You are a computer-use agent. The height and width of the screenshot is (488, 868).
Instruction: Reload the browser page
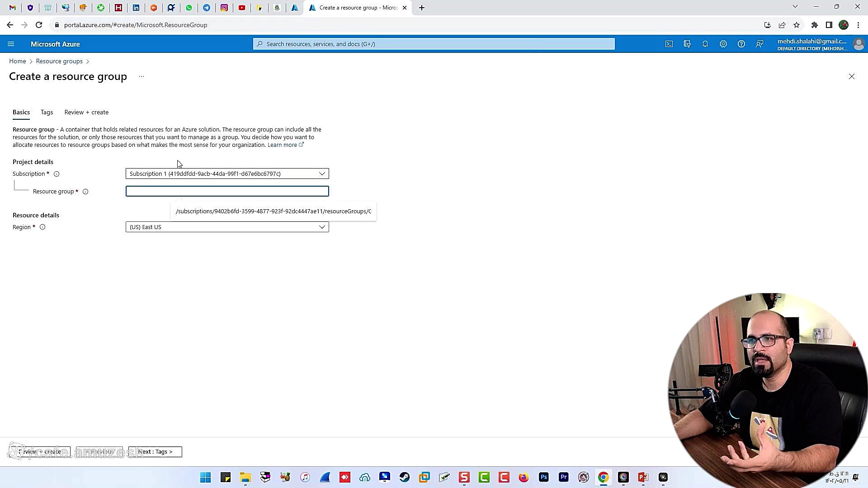39,25
